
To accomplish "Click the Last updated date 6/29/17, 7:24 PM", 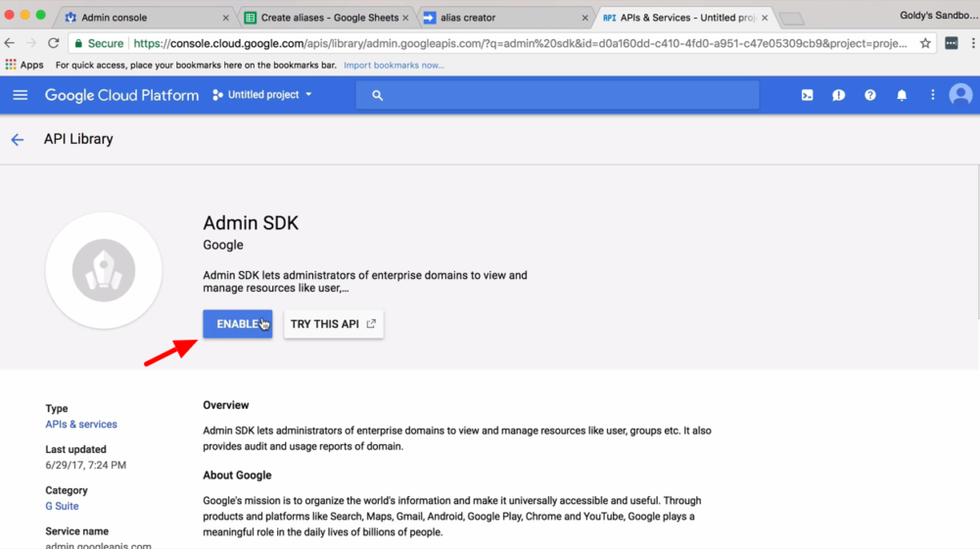I will click(85, 465).
